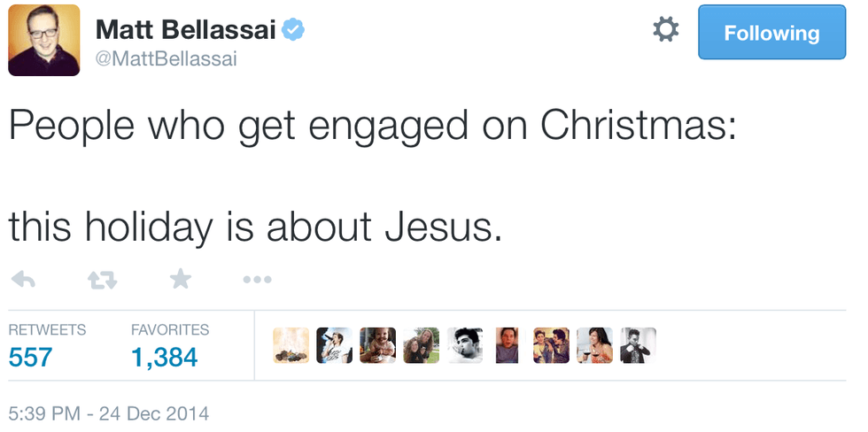Open the three-dot more options icon
This screenshot has height=432, width=868.
257,280
